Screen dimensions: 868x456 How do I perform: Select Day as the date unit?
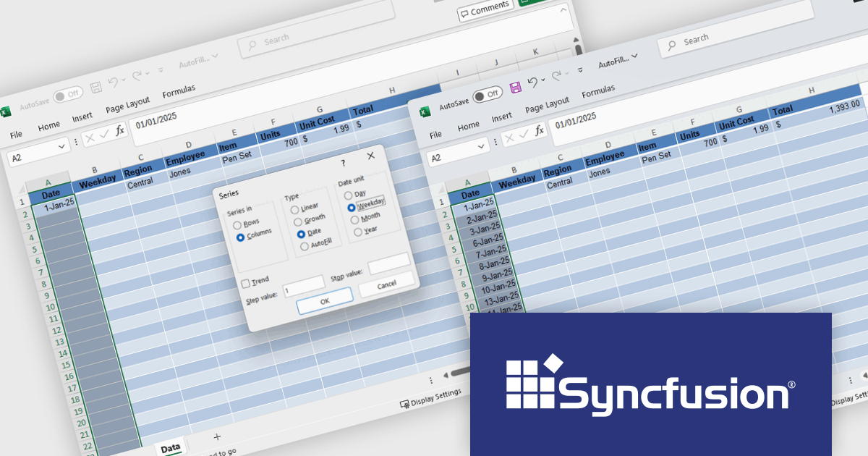tap(349, 195)
